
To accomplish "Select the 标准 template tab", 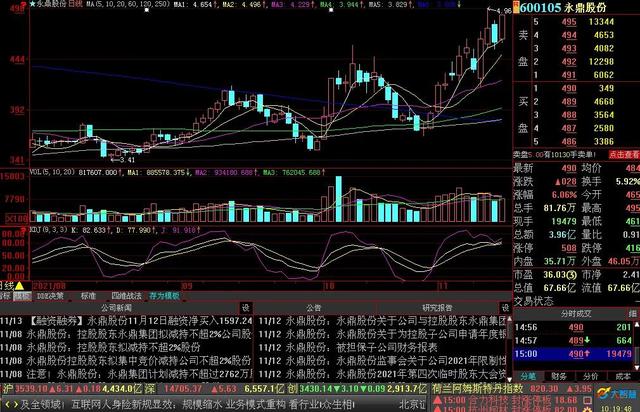I will point(88,296).
